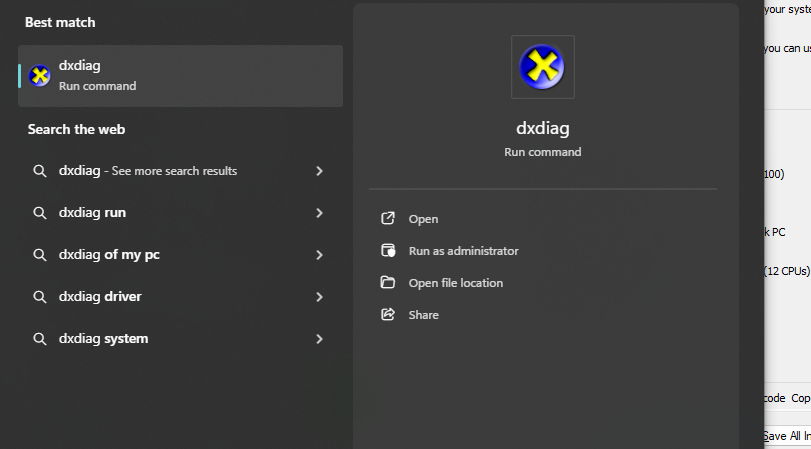Select 'dxdiag driver' web suggestion

pyautogui.click(x=100, y=296)
